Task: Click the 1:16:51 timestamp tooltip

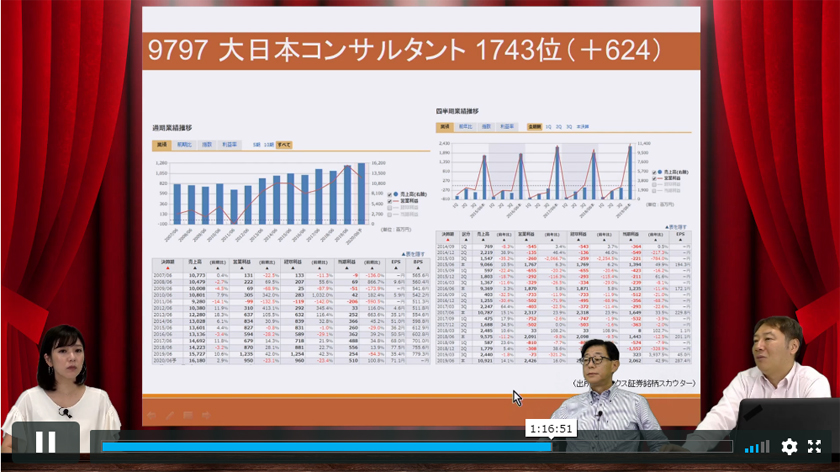Action: click(551, 429)
